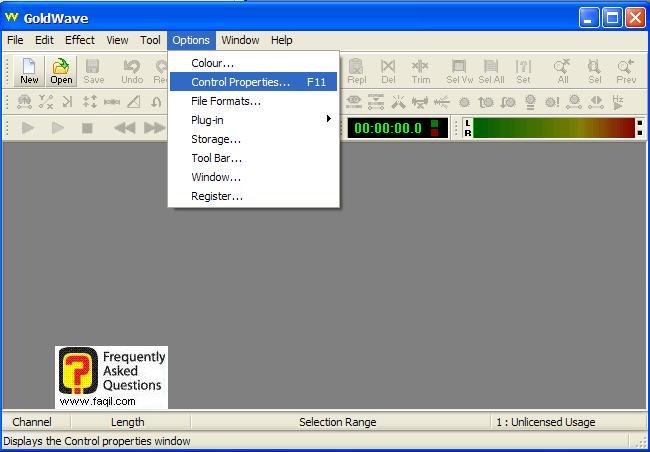Screen dimensions: 650x452
Task: Click the Stop playback button
Action: pos(87,128)
